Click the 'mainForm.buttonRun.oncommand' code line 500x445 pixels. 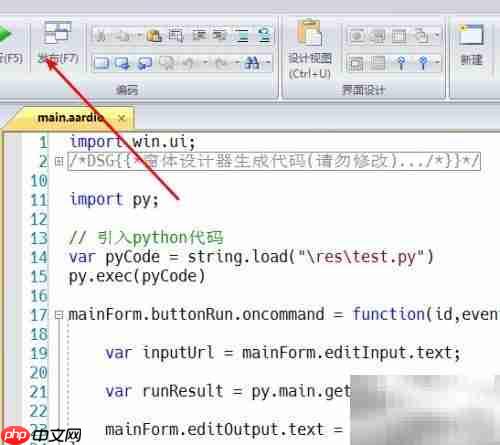pos(283,315)
